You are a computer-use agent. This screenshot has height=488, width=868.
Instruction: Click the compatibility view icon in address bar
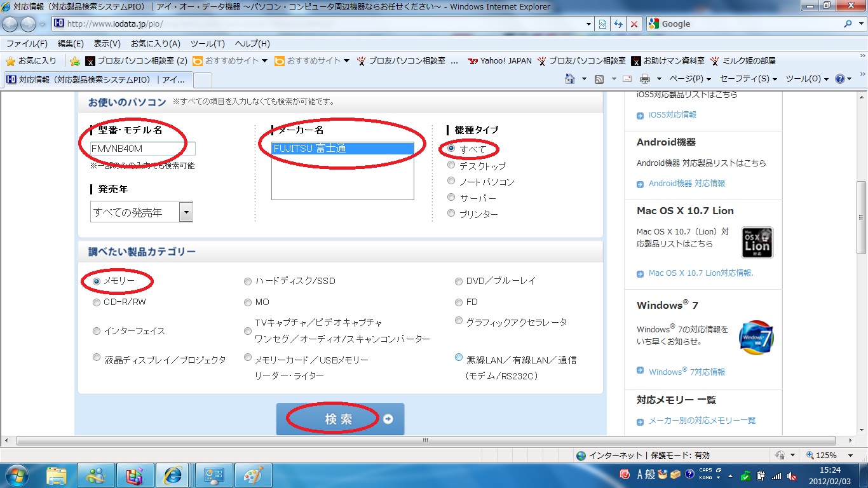click(x=603, y=24)
